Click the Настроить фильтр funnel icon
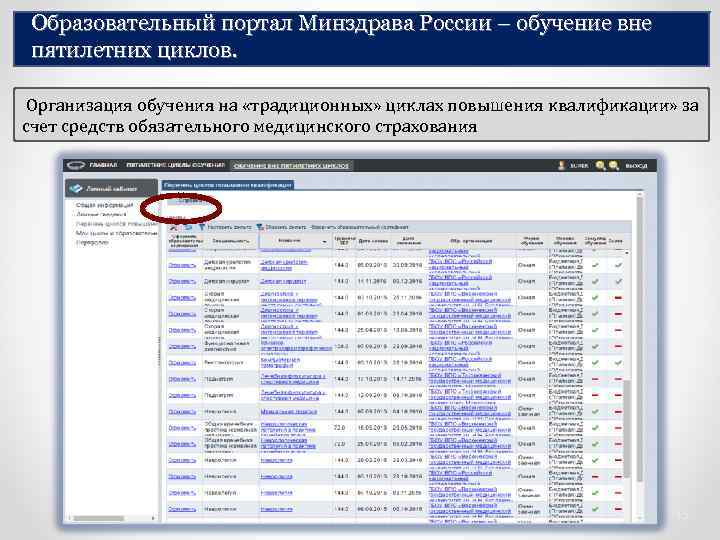The width and height of the screenshot is (720, 540). pos(201,227)
